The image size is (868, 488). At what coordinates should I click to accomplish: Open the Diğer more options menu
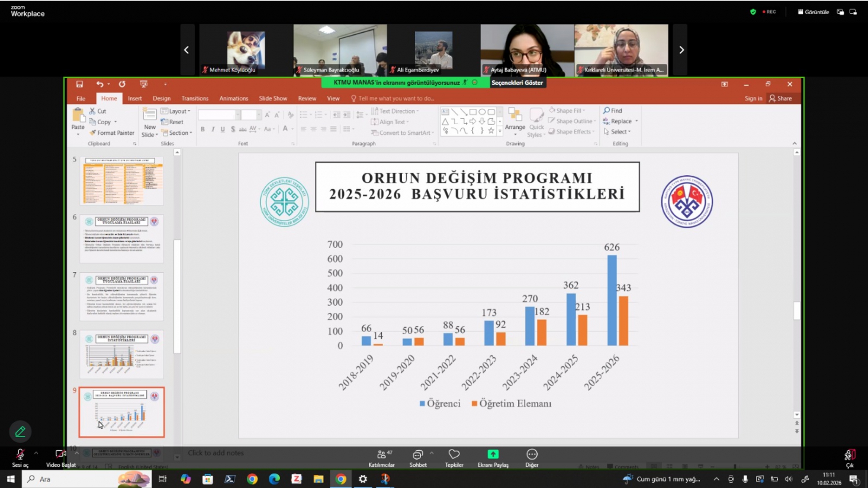(532, 455)
